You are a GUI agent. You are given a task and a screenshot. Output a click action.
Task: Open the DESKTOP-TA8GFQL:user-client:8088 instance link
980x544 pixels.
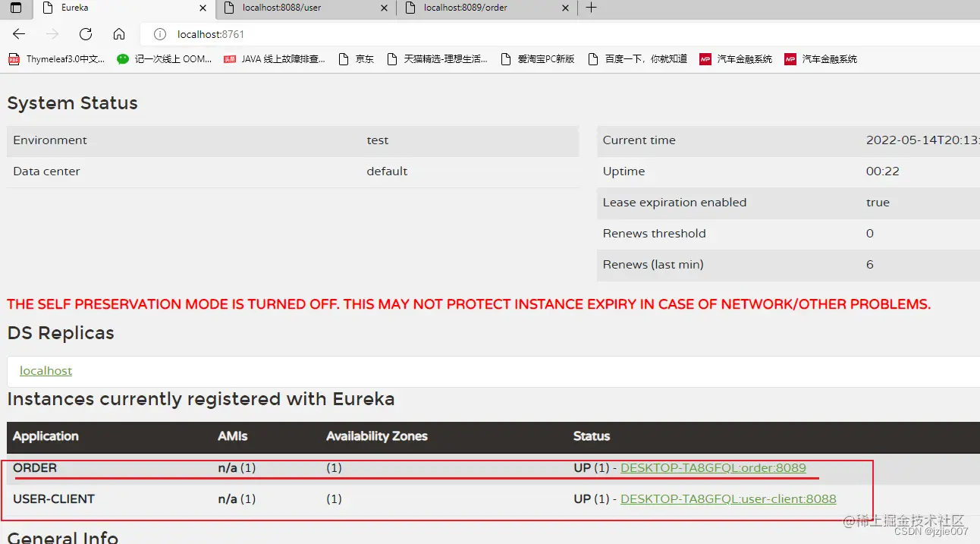[x=728, y=499]
